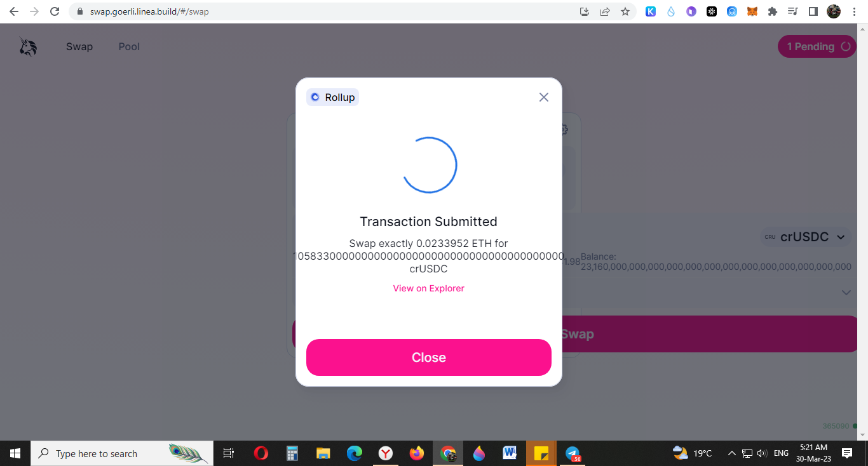Open Telegram from the taskbar
868x466 pixels.
point(574,453)
